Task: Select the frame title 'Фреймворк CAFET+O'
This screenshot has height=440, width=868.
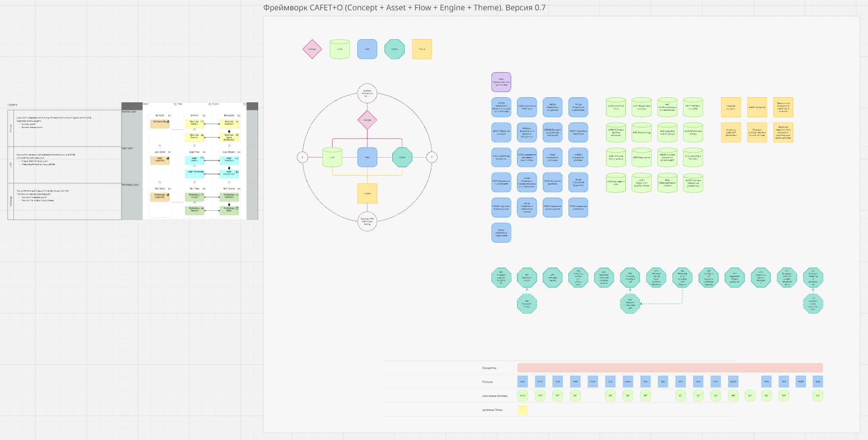Action: click(404, 8)
